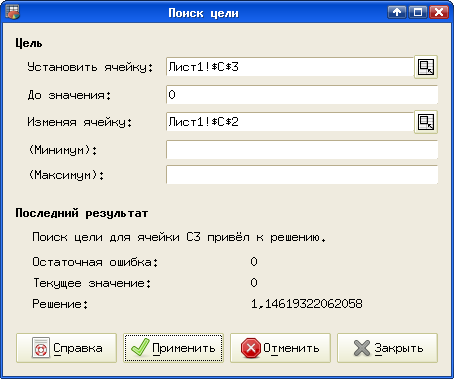Image resolution: width=454 pixels, height=379 pixels.
Task: Apply the result with Применить
Action: click(173, 348)
